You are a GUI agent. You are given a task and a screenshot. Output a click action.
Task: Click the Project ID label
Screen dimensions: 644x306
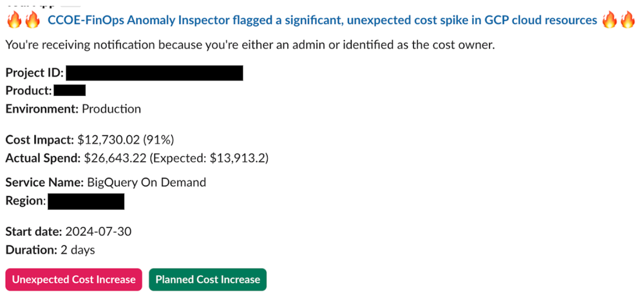click(34, 73)
